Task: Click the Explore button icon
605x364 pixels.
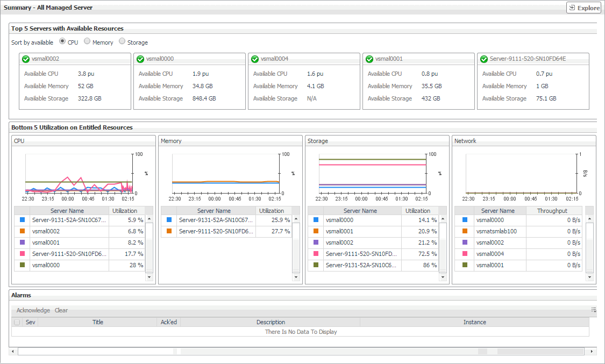Action: (x=573, y=8)
